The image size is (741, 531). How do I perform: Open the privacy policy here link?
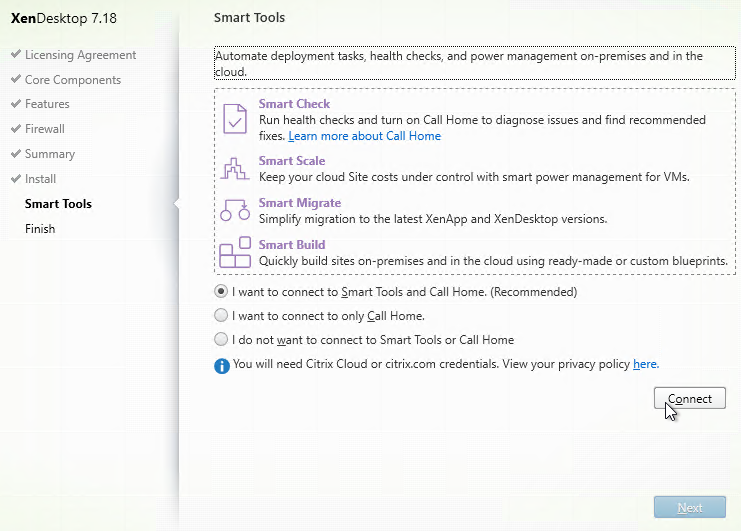tap(645, 365)
